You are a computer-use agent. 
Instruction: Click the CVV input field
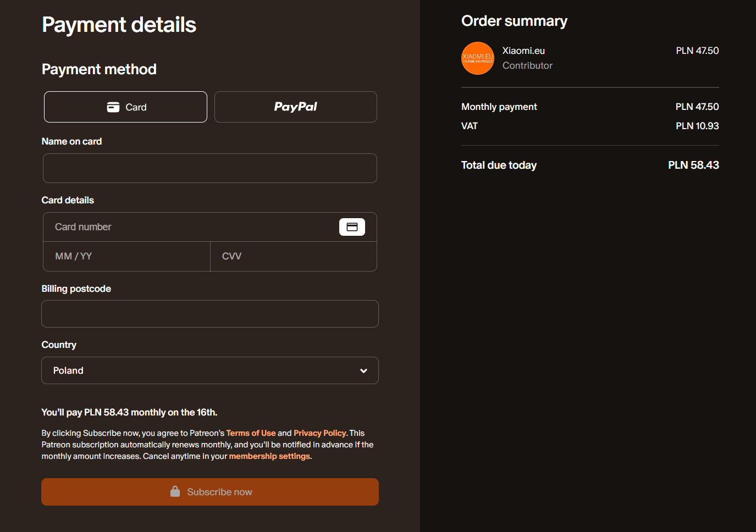tap(293, 256)
